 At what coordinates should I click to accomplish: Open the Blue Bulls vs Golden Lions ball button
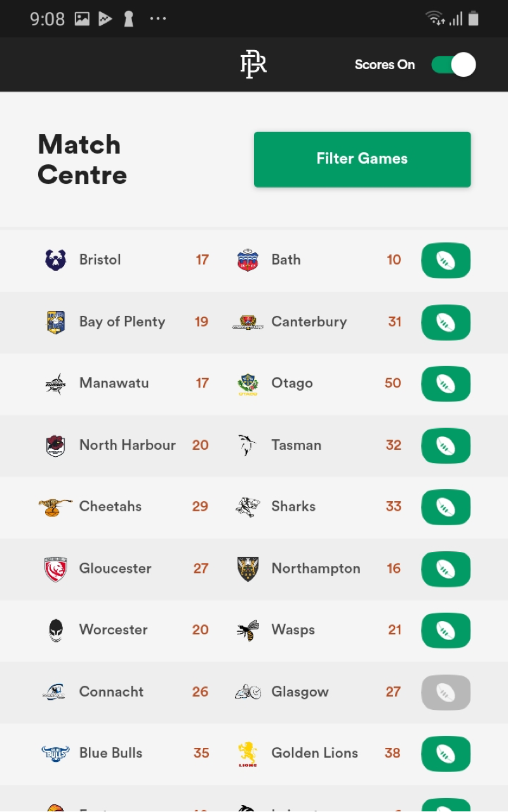point(446,754)
